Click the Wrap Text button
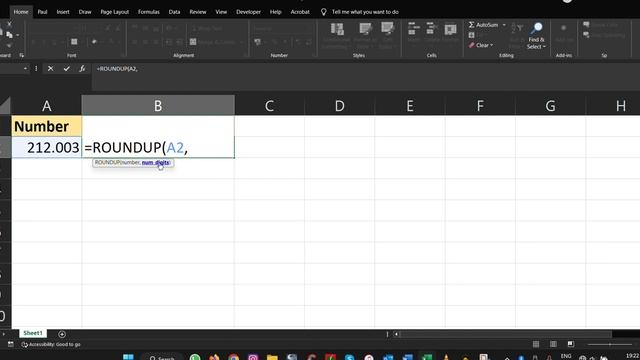 (x=207, y=29)
